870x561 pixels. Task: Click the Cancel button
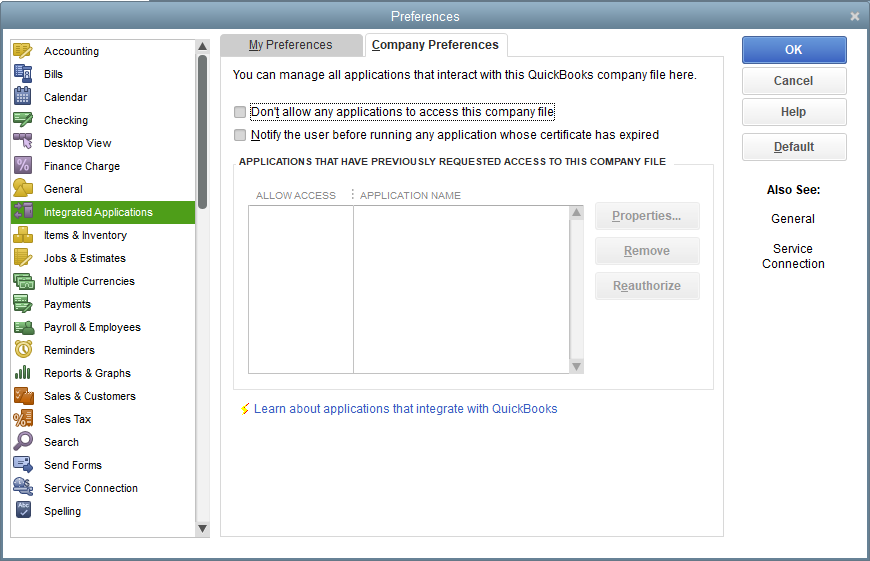tap(794, 81)
